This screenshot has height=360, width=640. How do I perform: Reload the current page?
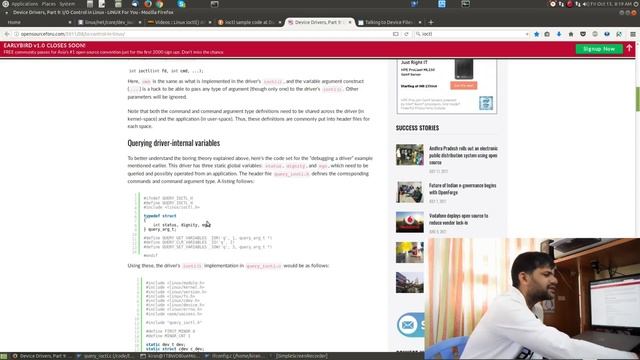click(x=407, y=34)
